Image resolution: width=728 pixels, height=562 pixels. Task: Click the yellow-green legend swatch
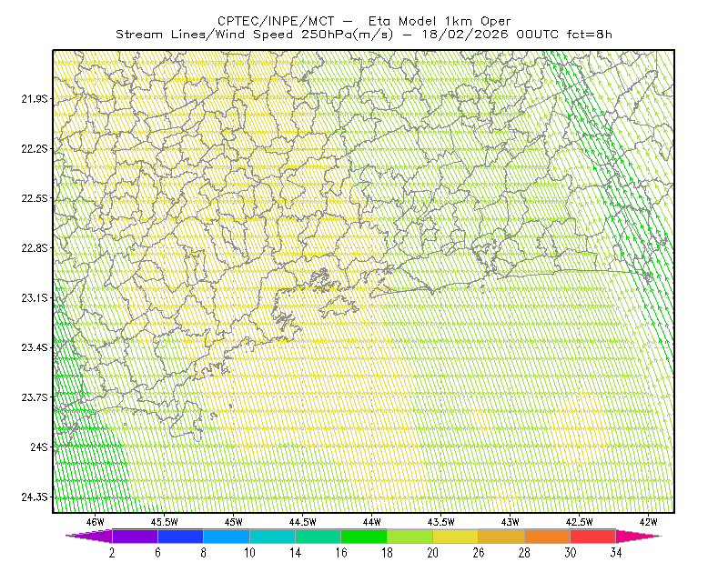[x=410, y=536]
